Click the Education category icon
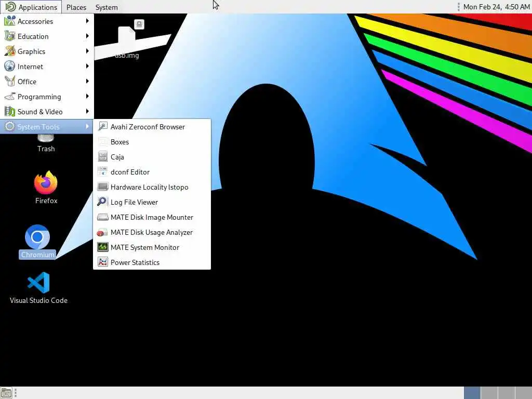Image resolution: width=532 pixels, height=399 pixels. [10, 36]
